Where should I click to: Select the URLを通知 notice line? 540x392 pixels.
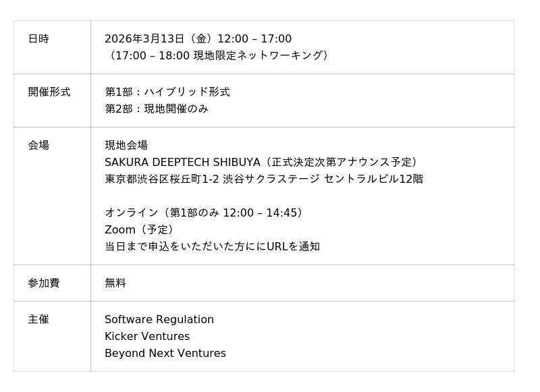(x=212, y=246)
